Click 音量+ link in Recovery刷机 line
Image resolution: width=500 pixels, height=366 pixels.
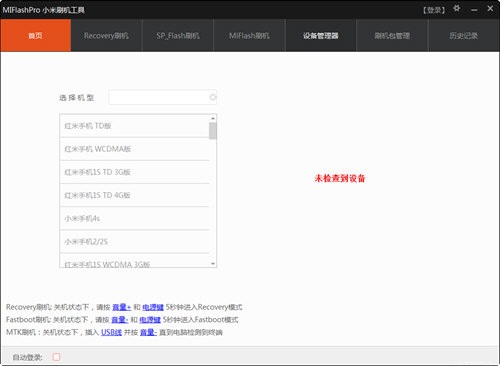(x=122, y=307)
